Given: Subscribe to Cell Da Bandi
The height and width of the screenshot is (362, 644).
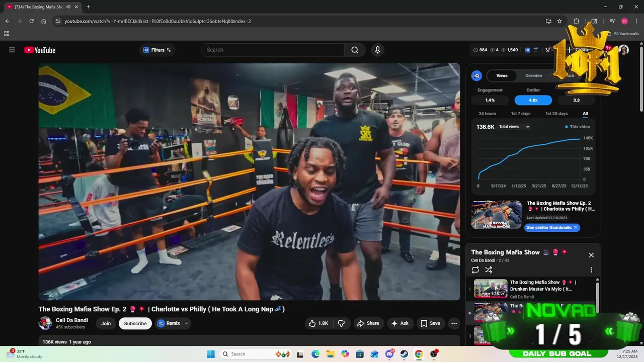Looking at the screenshot, I should click(x=135, y=323).
